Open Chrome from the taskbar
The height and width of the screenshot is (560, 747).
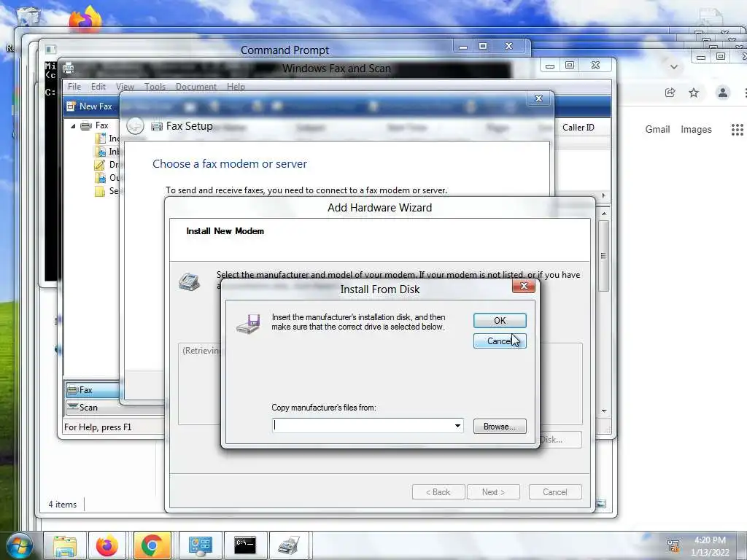(x=152, y=545)
